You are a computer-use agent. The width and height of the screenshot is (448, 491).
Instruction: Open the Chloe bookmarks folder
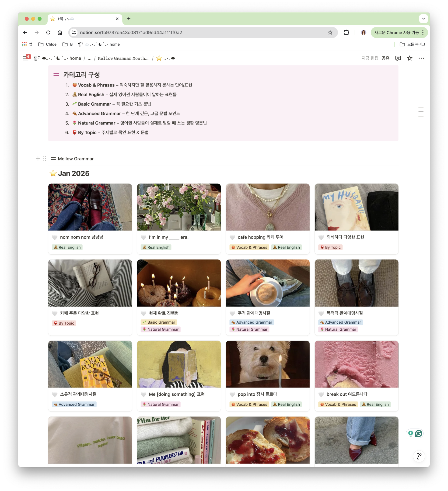click(x=48, y=44)
